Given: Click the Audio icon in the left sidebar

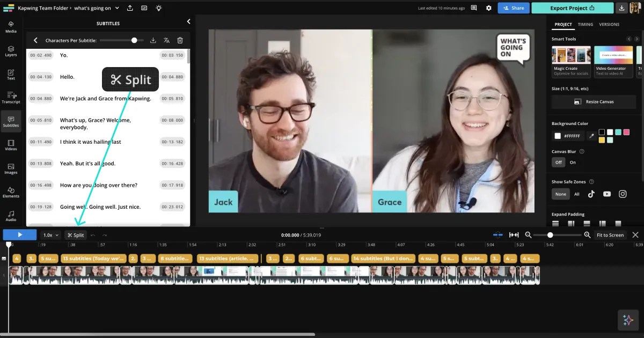Looking at the screenshot, I should point(11,216).
